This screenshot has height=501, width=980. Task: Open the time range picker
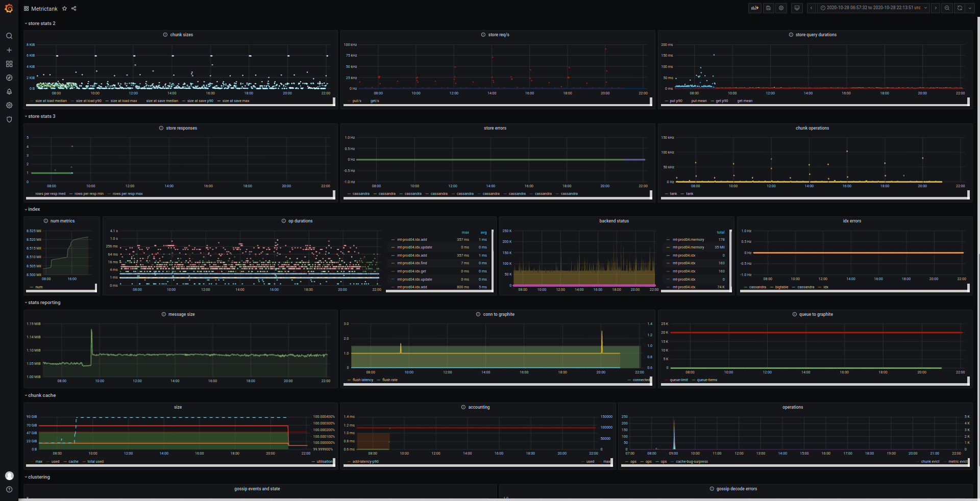(873, 8)
